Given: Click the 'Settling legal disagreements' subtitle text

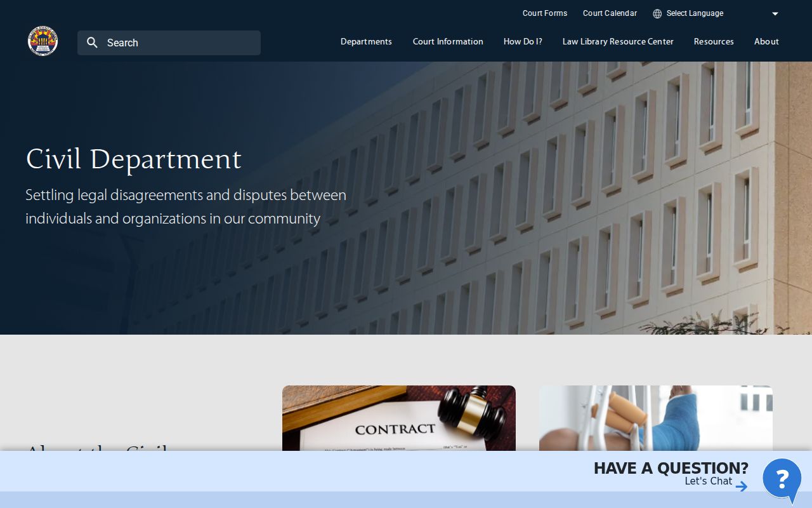Looking at the screenshot, I should point(186,207).
